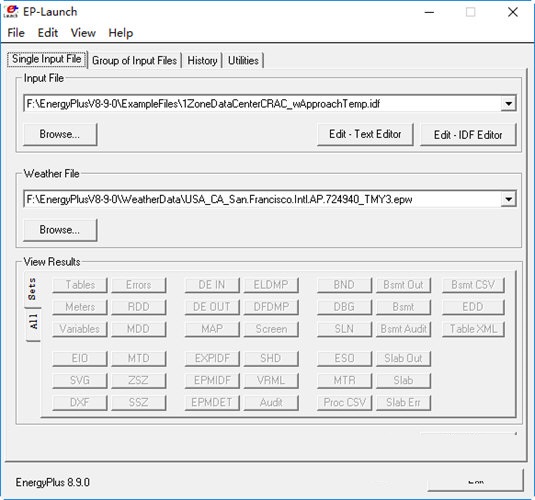Click the EP-Launch app icon in title bar
The image size is (535, 500).
(x=11, y=12)
